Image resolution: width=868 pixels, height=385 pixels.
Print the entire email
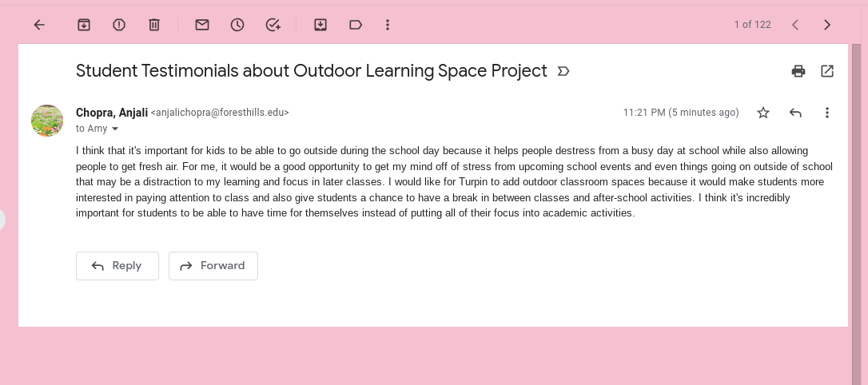[798, 71]
